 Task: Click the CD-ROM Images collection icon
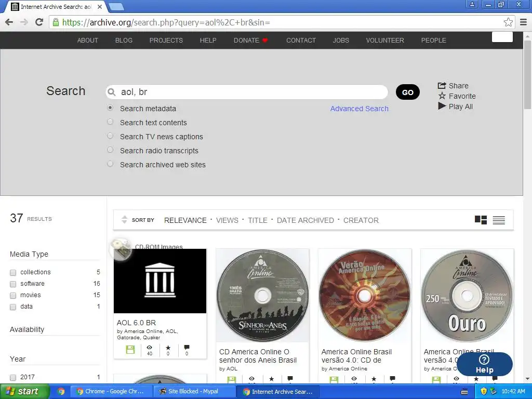point(121,250)
